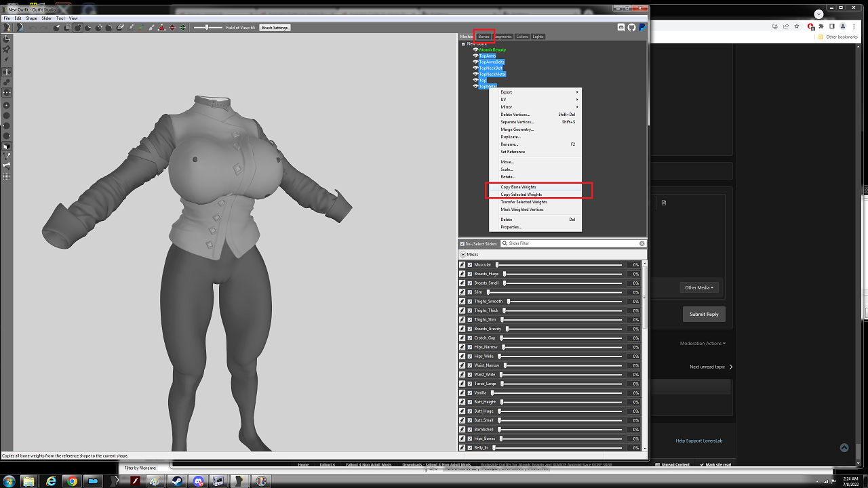Image resolution: width=868 pixels, height=488 pixels.
Task: Click the Redo arrow icon
Action: click(x=43, y=27)
